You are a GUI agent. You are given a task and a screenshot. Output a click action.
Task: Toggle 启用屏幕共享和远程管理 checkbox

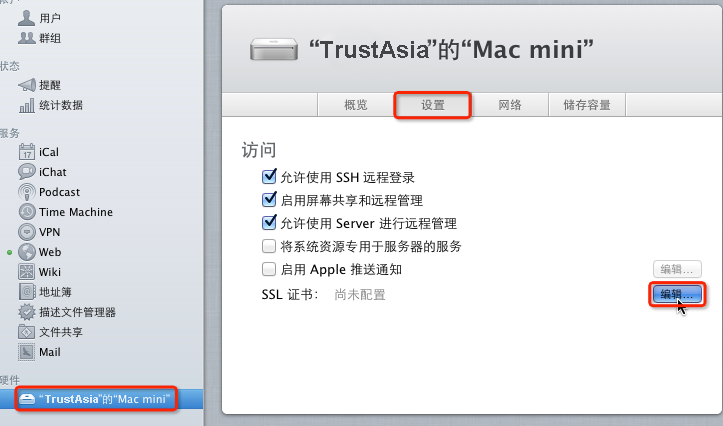pyautogui.click(x=269, y=200)
